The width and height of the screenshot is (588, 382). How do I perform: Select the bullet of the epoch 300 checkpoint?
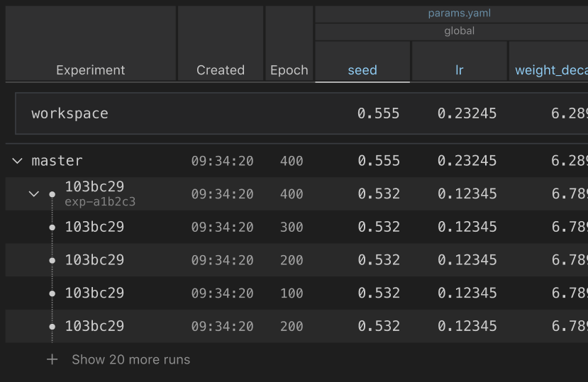52,227
